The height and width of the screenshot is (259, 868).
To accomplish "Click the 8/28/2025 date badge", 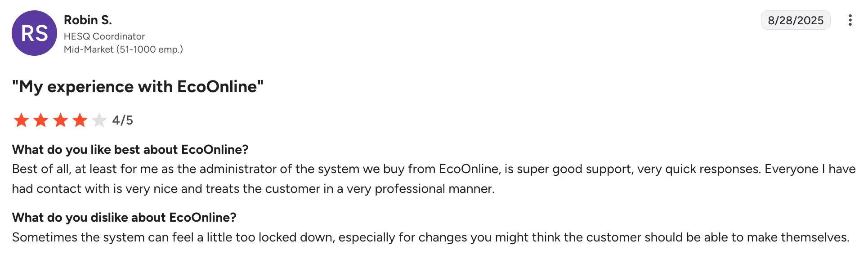I will (x=795, y=20).
